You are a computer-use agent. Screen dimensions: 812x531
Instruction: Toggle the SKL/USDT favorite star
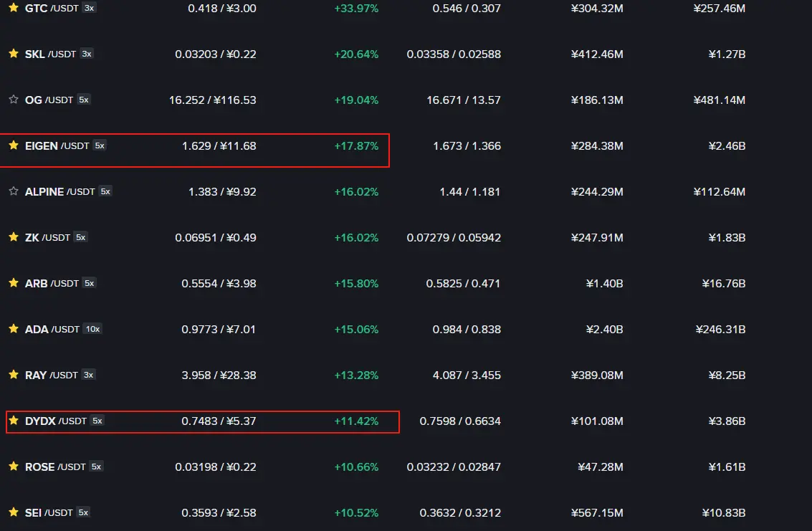pyautogui.click(x=14, y=53)
